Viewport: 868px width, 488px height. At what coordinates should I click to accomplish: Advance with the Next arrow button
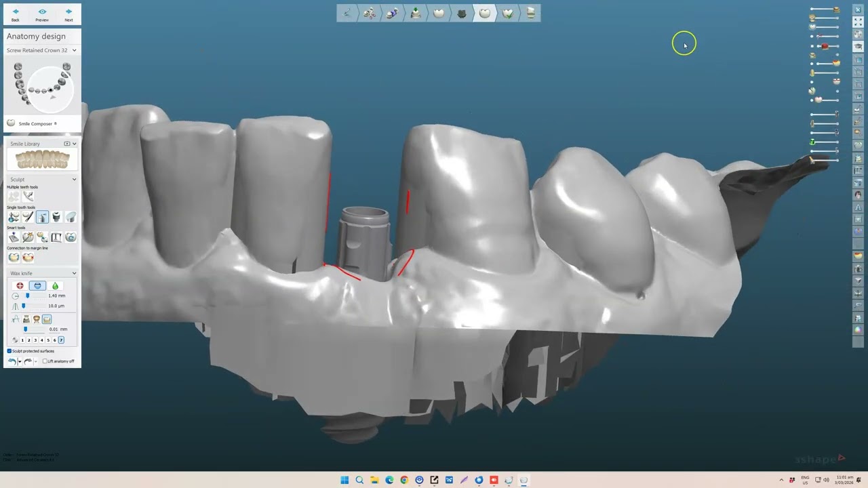(x=68, y=14)
